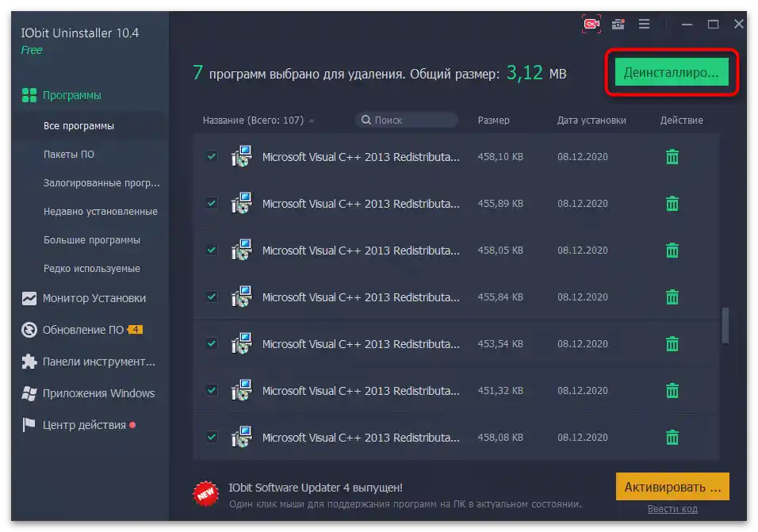Click install date in 455,84 KB row
The image size is (758, 532).
583,297
